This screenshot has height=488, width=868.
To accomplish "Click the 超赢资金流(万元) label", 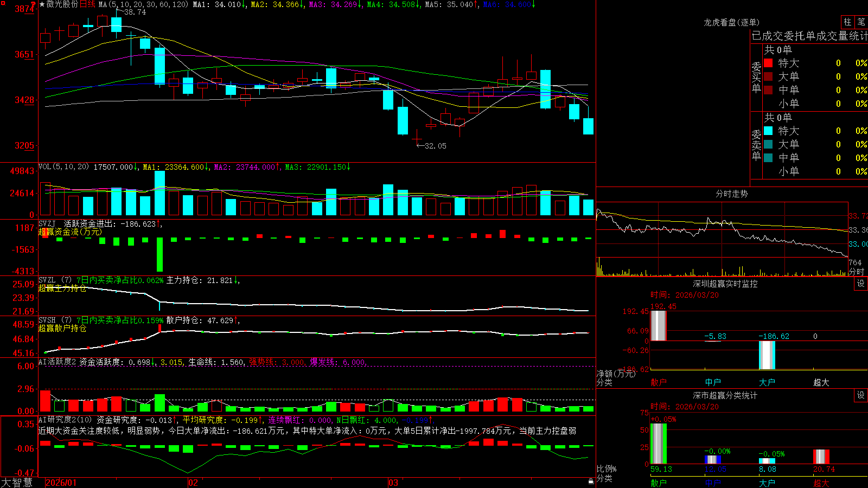I will [70, 232].
